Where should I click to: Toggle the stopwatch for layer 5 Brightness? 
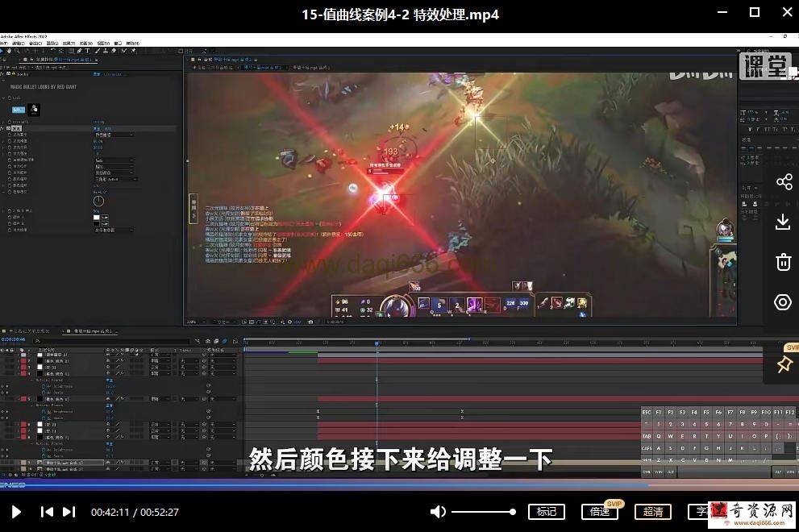tap(44, 412)
